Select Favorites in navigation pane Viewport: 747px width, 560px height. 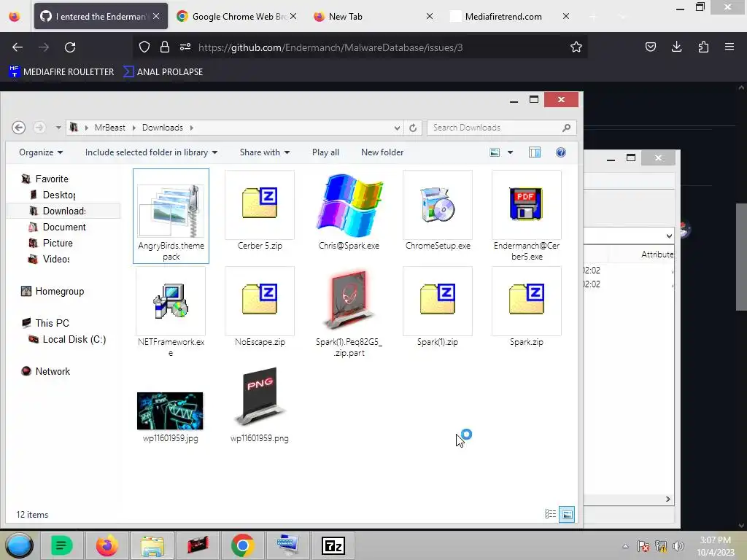tap(44, 179)
